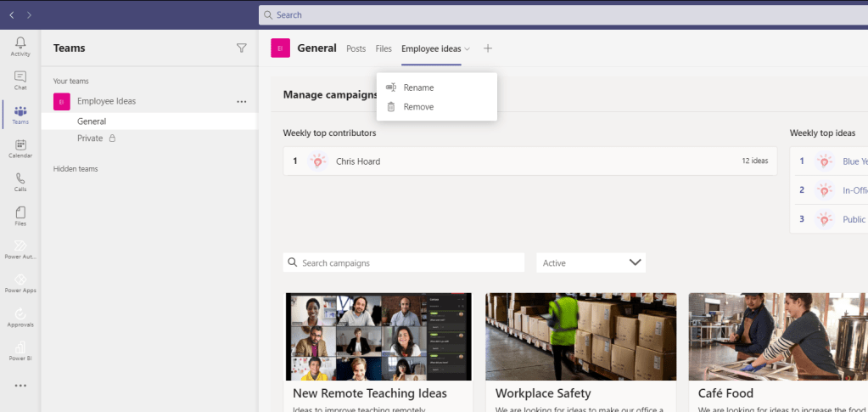The width and height of the screenshot is (868, 412).
Task: Expand the Active campaigns status dropdown
Action: pos(591,263)
